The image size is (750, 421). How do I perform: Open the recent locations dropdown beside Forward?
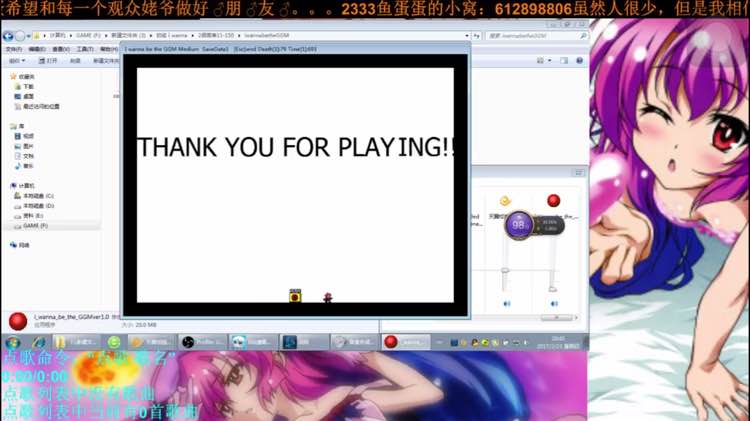(28, 36)
